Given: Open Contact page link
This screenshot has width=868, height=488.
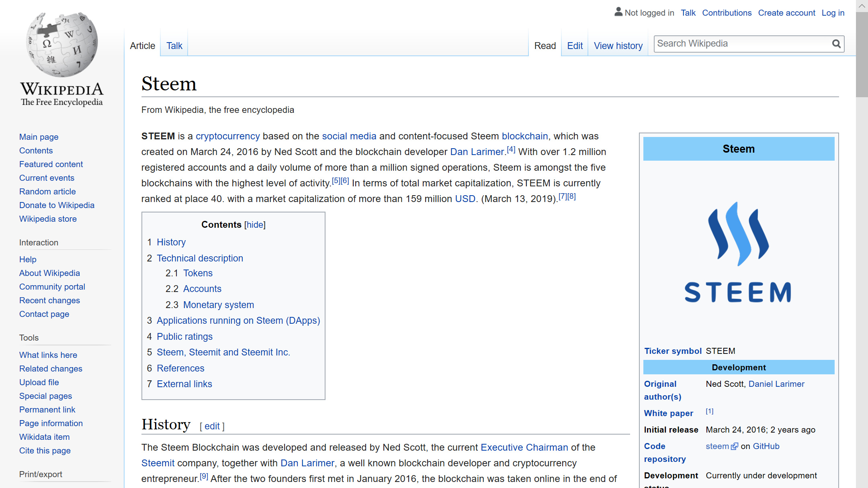Looking at the screenshot, I should click(x=44, y=314).
